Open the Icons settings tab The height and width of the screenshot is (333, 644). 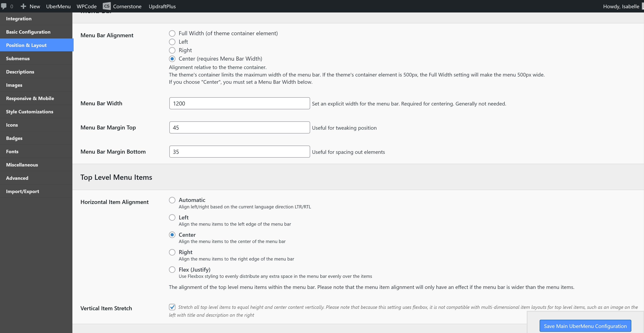(36, 125)
